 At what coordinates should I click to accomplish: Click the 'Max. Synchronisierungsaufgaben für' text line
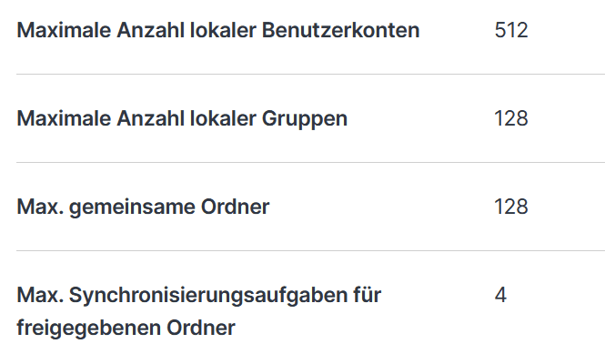(x=199, y=296)
